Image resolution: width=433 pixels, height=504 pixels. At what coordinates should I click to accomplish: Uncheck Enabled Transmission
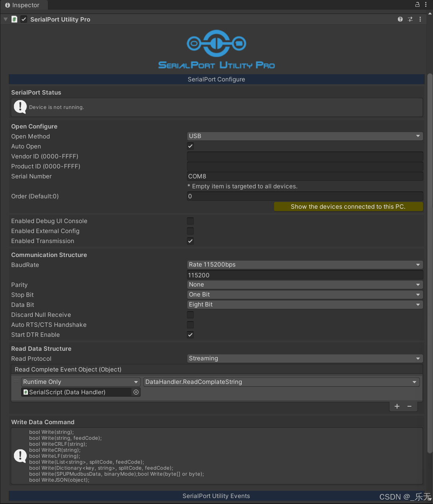coord(191,241)
